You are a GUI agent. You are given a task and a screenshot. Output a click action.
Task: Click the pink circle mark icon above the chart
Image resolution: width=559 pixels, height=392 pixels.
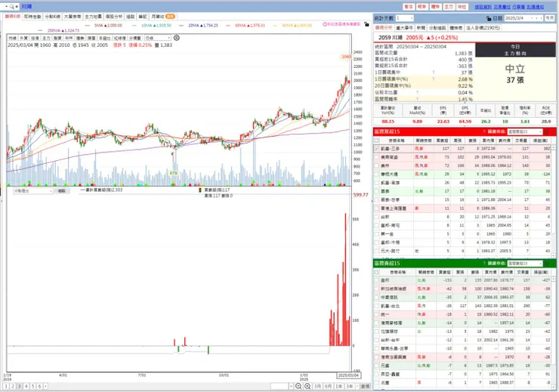[x=325, y=24]
